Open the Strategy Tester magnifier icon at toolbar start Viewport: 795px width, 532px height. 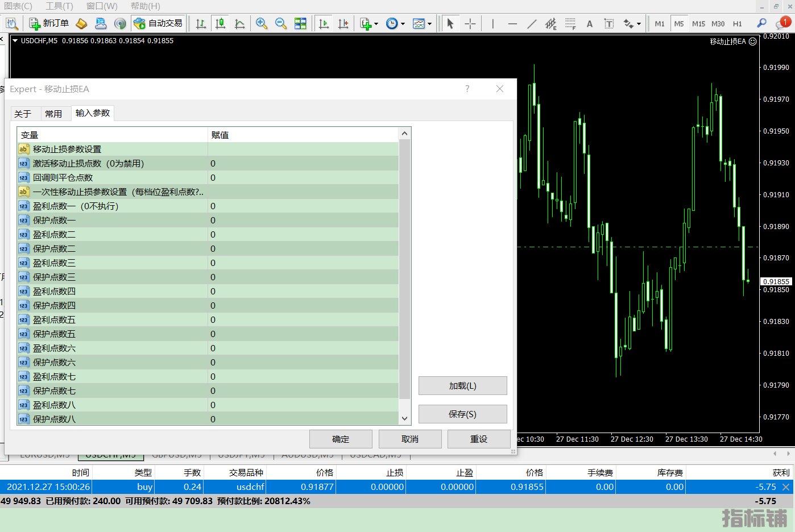coord(12,23)
